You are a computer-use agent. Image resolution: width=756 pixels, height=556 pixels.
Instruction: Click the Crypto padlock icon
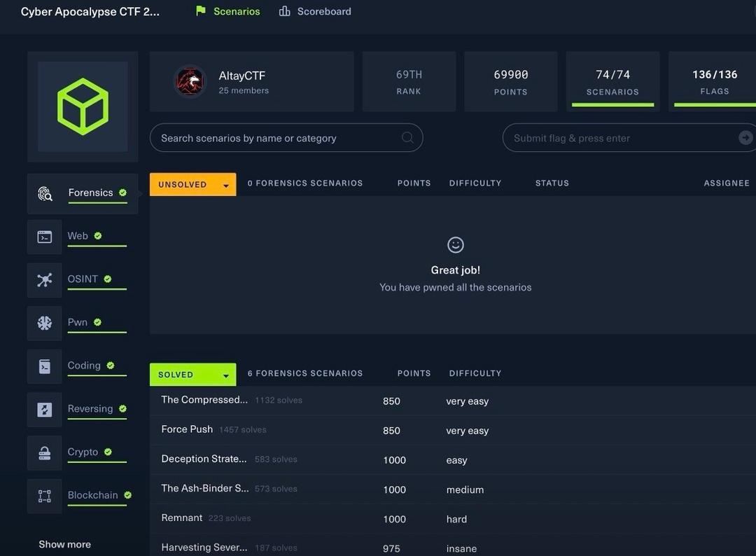point(44,453)
